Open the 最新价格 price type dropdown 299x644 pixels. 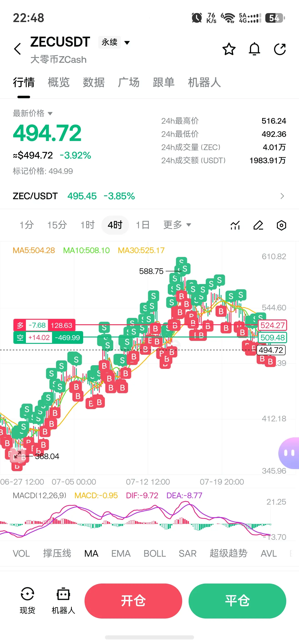pyautogui.click(x=33, y=113)
